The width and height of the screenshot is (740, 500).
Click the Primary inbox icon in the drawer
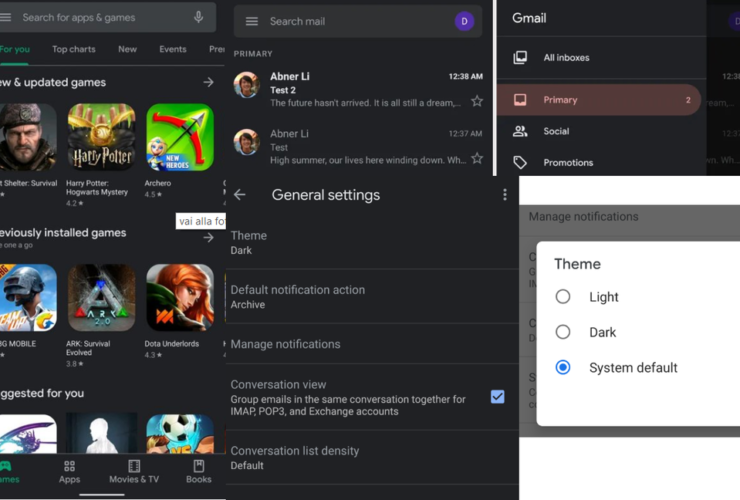[x=520, y=100]
